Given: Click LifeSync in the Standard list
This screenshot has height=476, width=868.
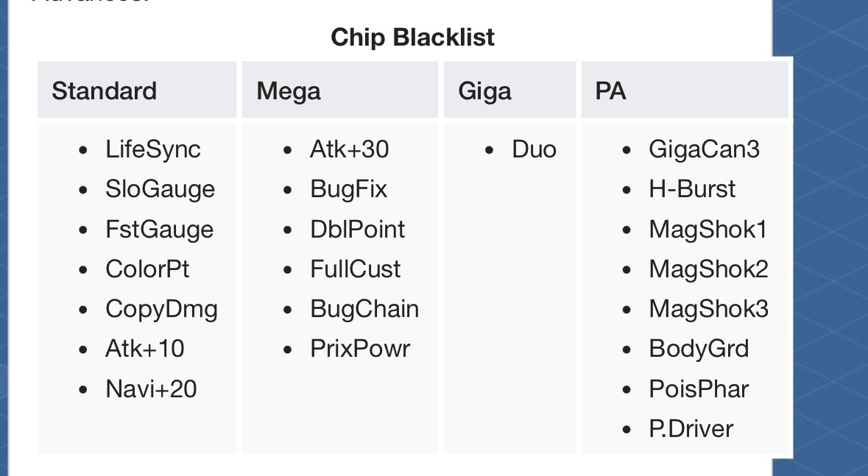Looking at the screenshot, I should (x=153, y=149).
